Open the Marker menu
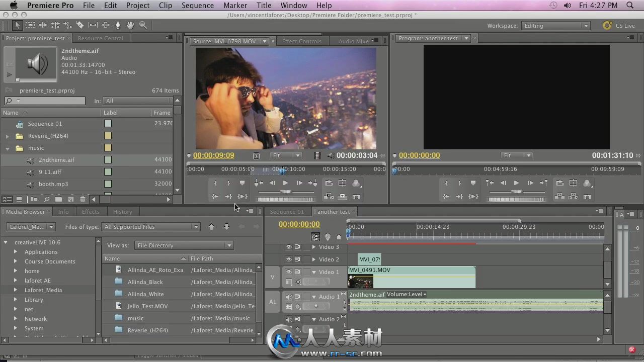Image resolution: width=644 pixels, height=362 pixels. [x=235, y=6]
